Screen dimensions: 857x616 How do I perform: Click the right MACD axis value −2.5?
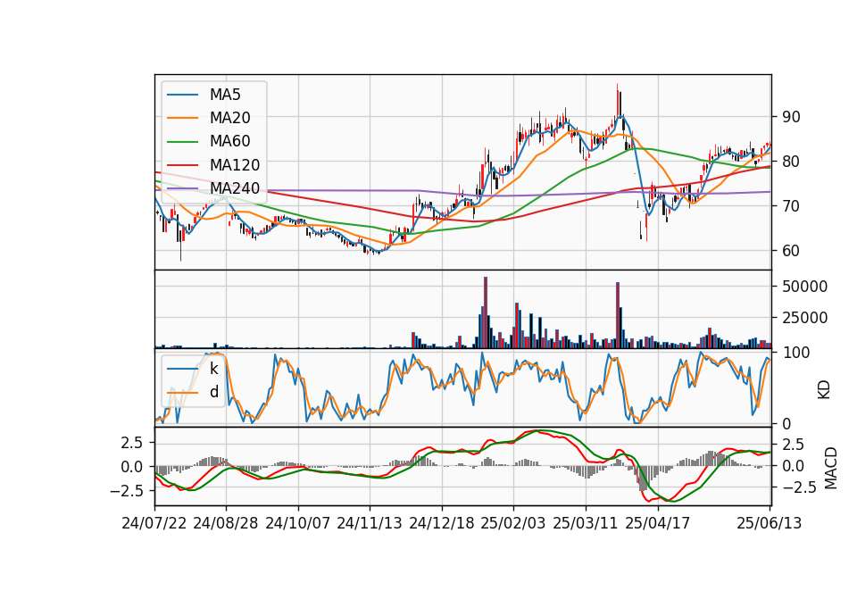(x=798, y=487)
